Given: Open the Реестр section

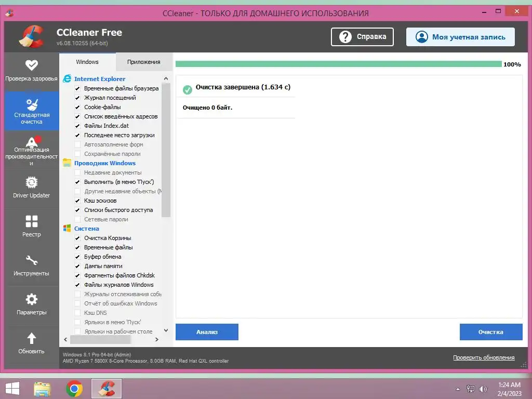Looking at the screenshot, I should 31,227.
